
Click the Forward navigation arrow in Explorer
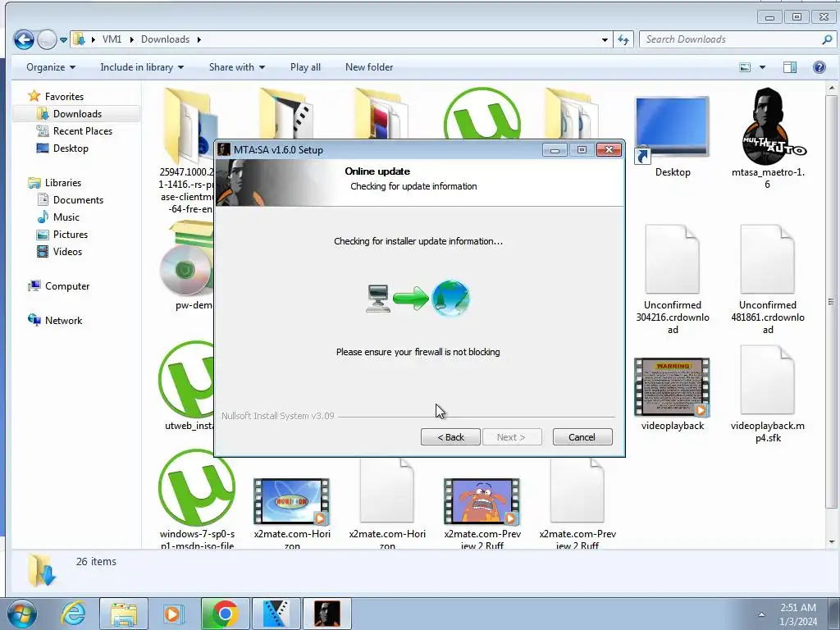pyautogui.click(x=47, y=39)
